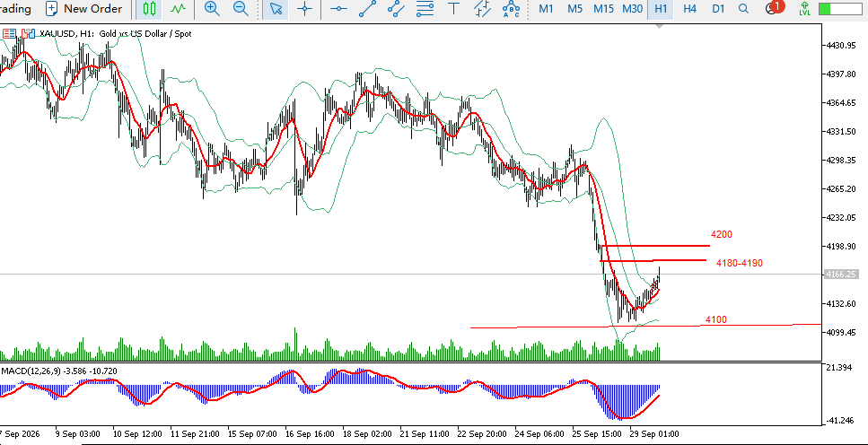Select the arrow cursor tool
This screenshot has height=445, width=868.
pos(276,9)
